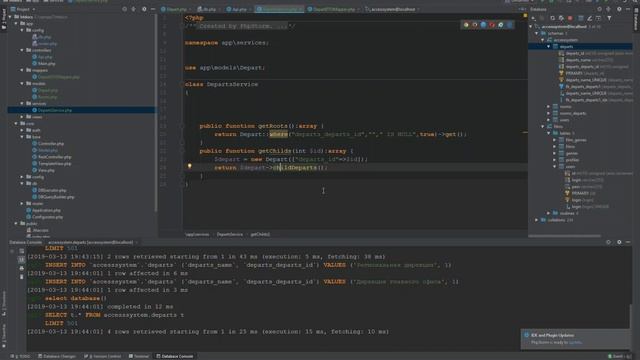Click the scroll-from-source target icon in Project panel
The width and height of the screenshot is (640, 360).
tap(124, 9)
